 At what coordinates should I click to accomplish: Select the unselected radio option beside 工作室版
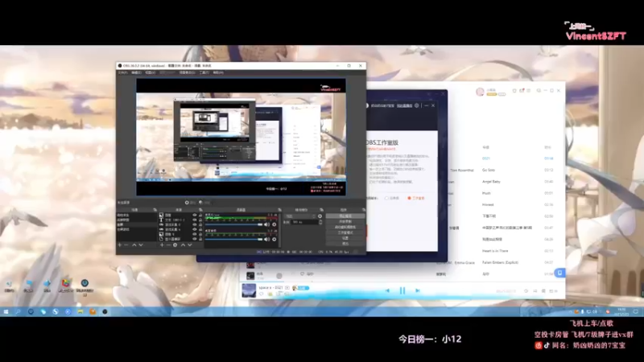[386, 198]
